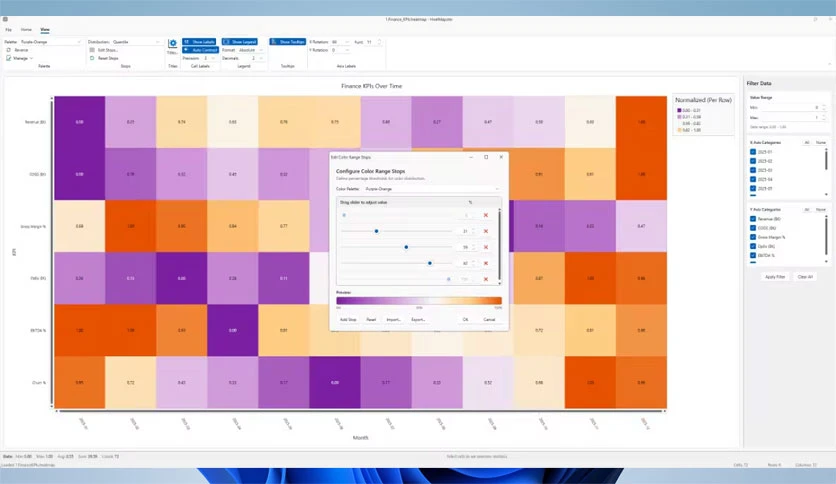Click the 31 percent value field
The image size is (836, 484).
(463, 231)
